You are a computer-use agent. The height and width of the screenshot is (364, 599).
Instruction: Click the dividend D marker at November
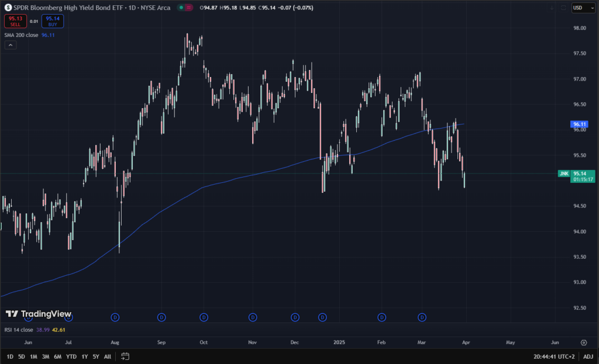point(253,317)
